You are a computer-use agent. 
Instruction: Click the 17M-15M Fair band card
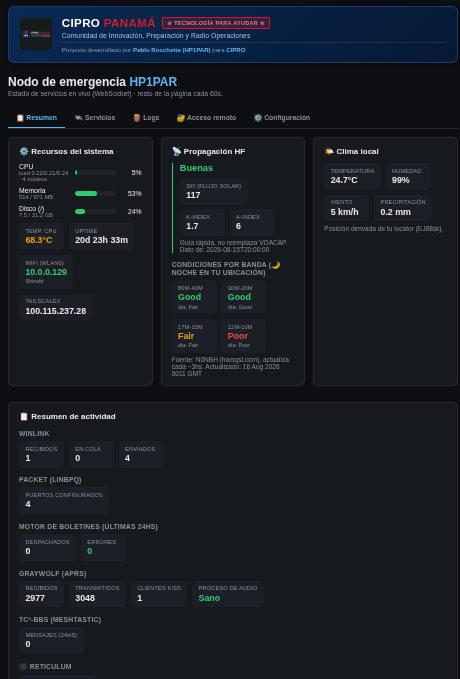(x=194, y=336)
